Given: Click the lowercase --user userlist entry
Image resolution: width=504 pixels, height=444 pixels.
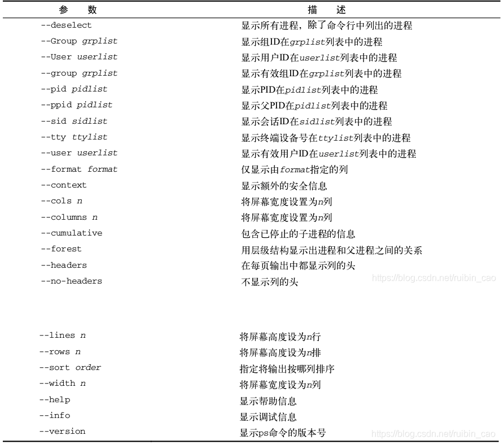Looking at the screenshot, I should tap(79, 153).
